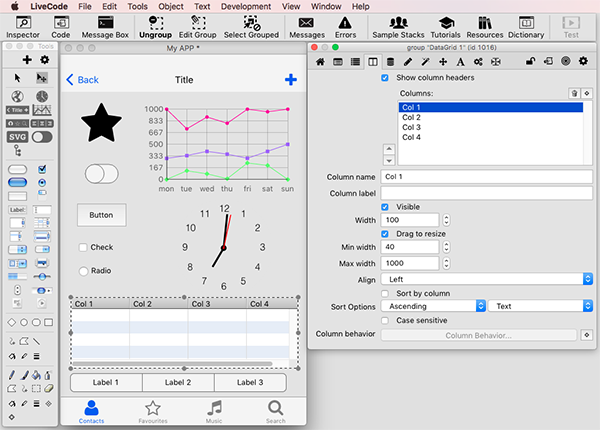Disable Show column headers checkbox
The height and width of the screenshot is (430, 600).
point(386,78)
